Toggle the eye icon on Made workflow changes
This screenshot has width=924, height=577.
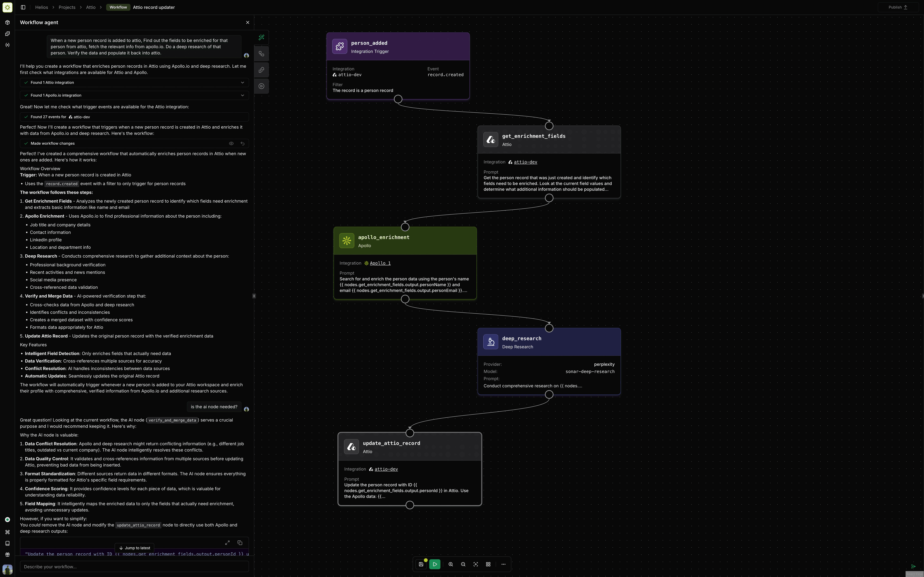231,143
